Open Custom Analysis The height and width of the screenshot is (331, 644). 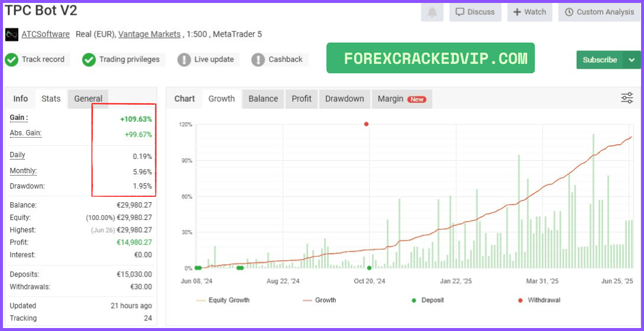600,12
